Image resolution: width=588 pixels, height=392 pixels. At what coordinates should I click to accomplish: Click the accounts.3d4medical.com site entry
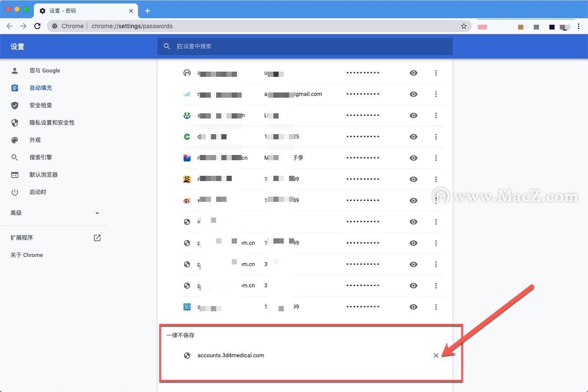click(x=231, y=356)
